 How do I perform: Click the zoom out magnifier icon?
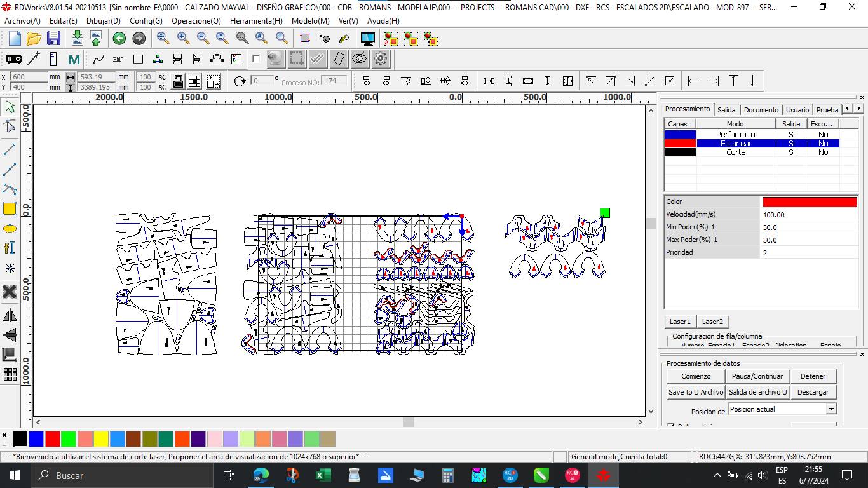pyautogui.click(x=203, y=38)
